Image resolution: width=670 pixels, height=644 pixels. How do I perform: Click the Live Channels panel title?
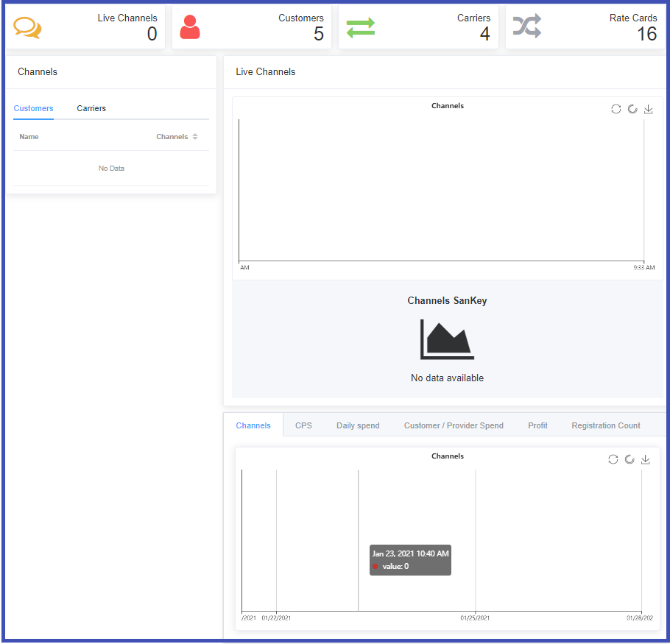[x=266, y=71]
